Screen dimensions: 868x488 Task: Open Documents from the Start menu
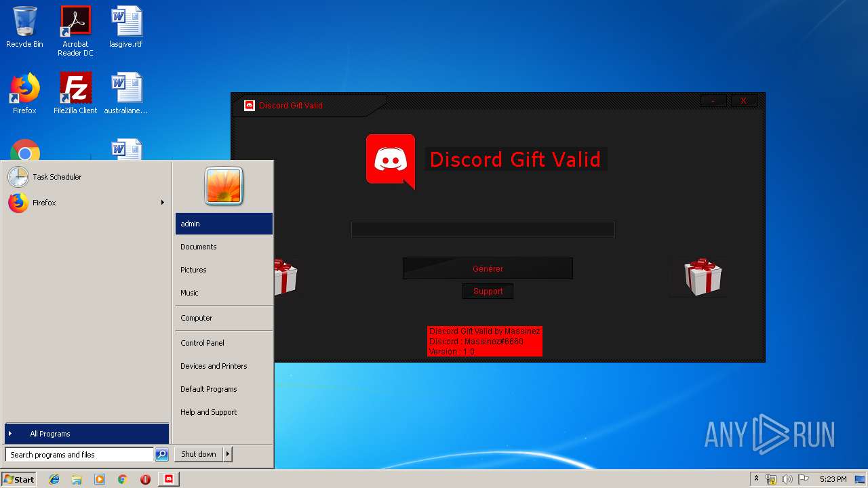224,247
